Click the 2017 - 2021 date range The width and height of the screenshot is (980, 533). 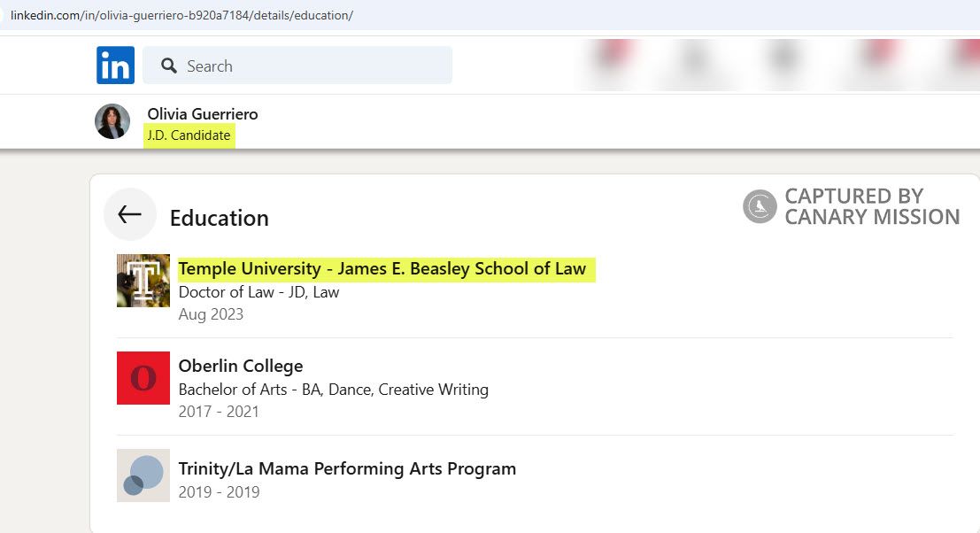point(219,412)
